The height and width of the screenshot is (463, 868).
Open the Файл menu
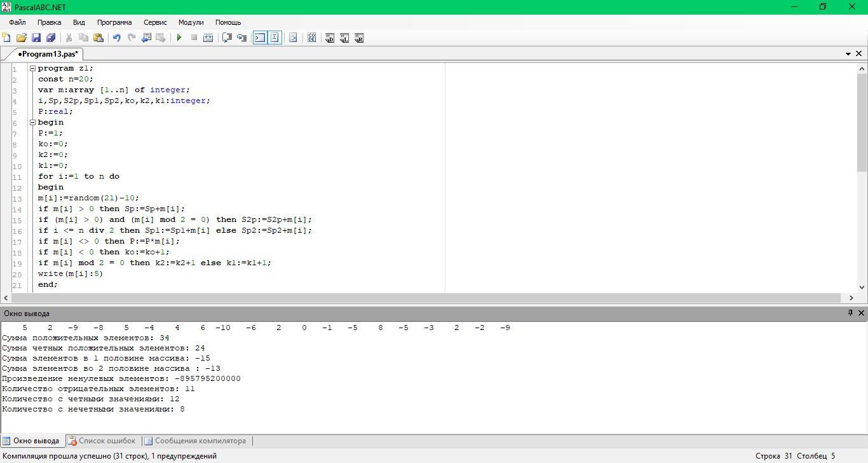tap(18, 22)
